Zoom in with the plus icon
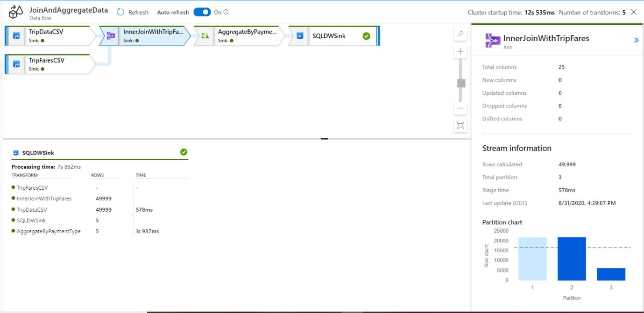Viewport: 644px width, 313px height. pyautogui.click(x=460, y=51)
